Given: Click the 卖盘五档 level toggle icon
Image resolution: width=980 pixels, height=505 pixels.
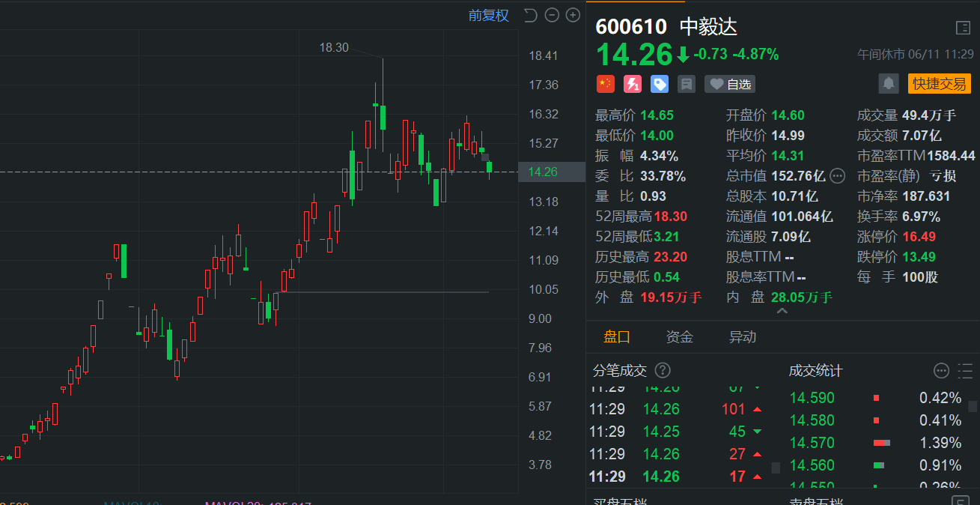Looking at the screenshot, I should click(x=959, y=502).
